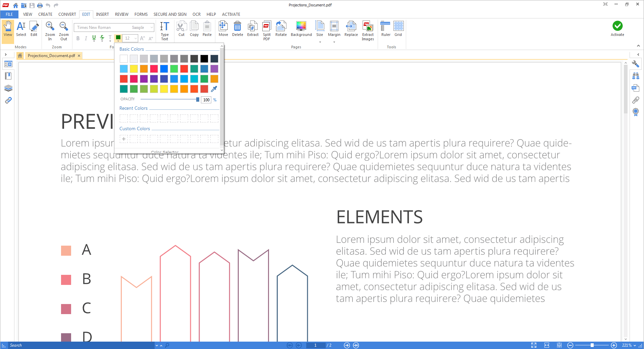The width and height of the screenshot is (644, 349).
Task: Choose the black swatch in Basic Colors
Action: [x=204, y=59]
